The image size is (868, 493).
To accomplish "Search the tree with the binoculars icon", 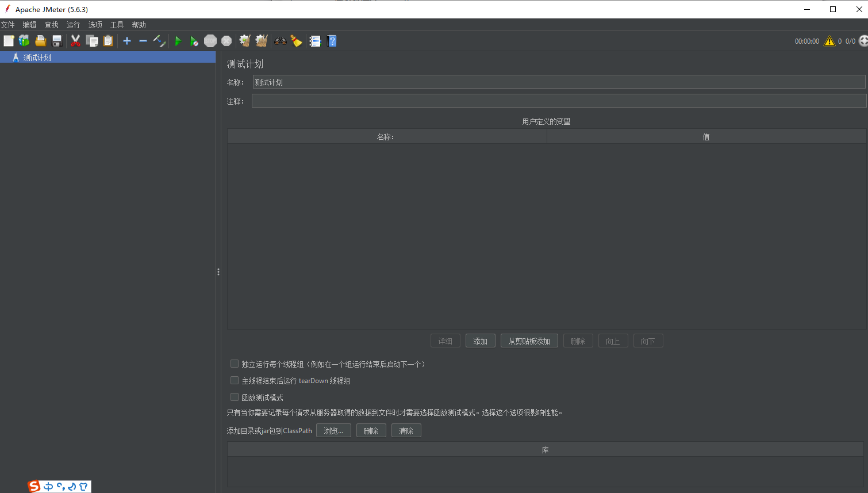I will pyautogui.click(x=281, y=41).
